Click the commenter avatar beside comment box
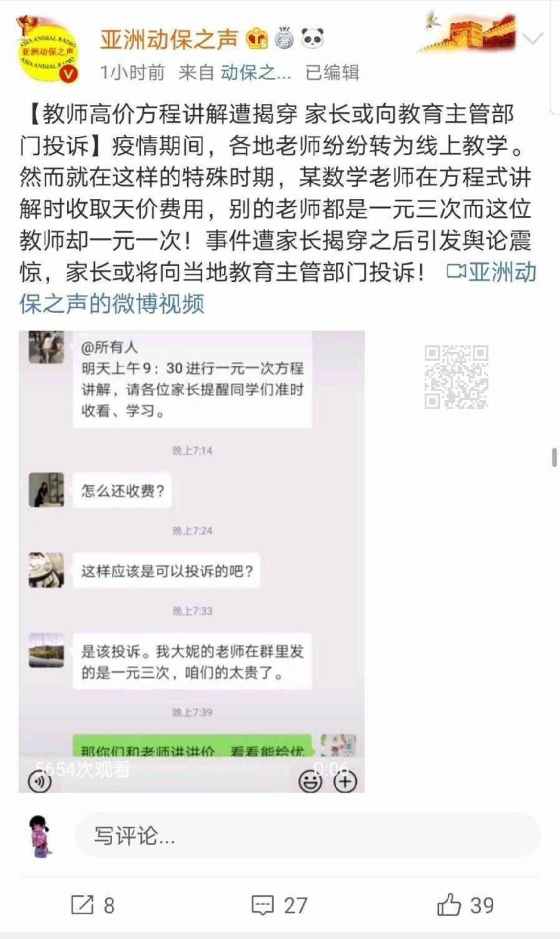Screen dimensions: 560x939 [x=41, y=836]
